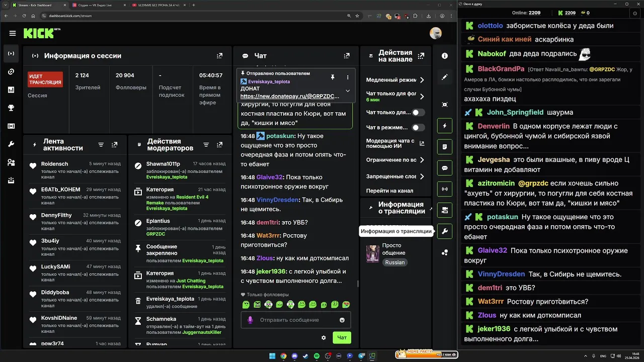Open Модерация чата с помощью ИИ
Image resolution: width=644 pixels, height=362 pixels.
click(395, 144)
